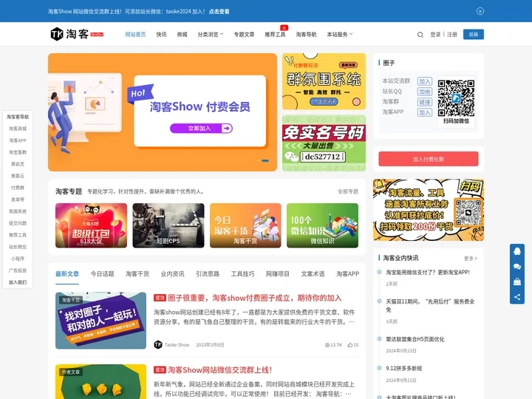Image resolution: width=532 pixels, height=399 pixels.
Task: Open article 圈子很重要 title
Action: [x=255, y=298]
